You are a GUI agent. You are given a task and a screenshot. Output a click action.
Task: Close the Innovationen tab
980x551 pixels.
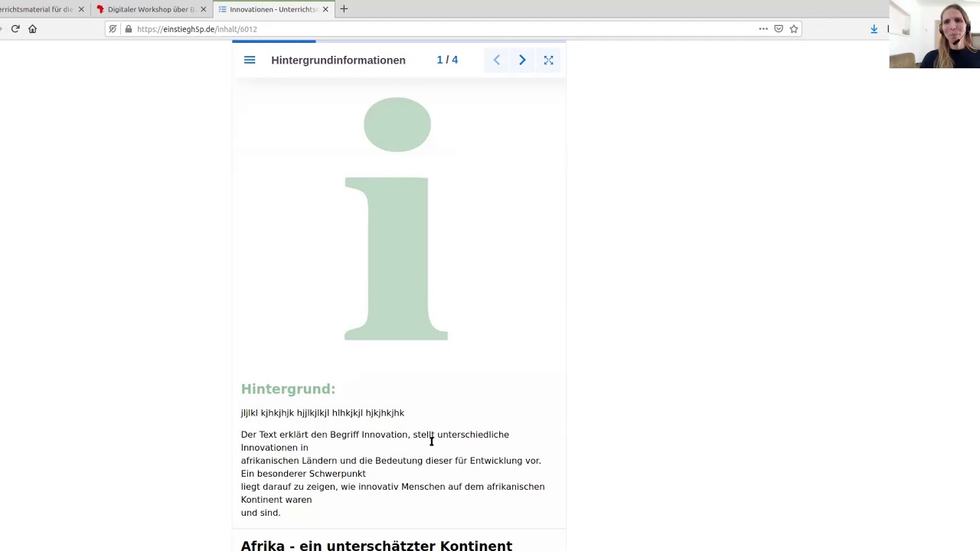tap(325, 9)
